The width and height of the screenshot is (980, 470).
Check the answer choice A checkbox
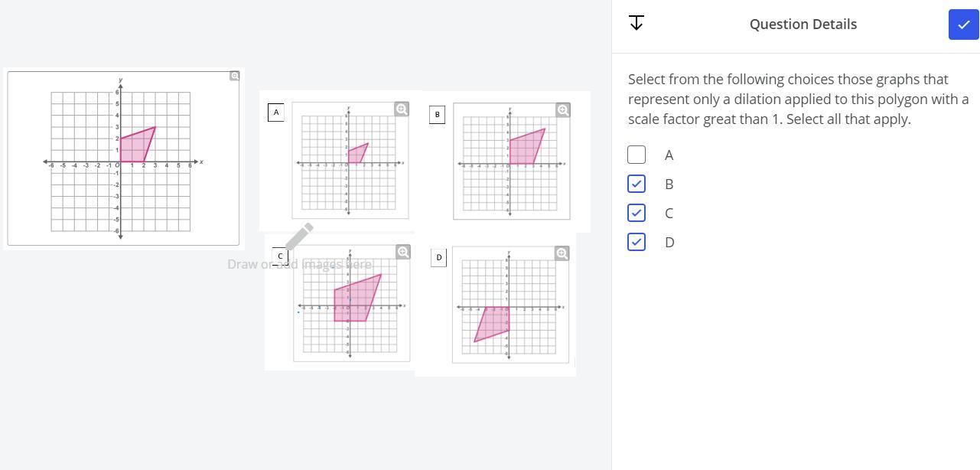click(637, 155)
